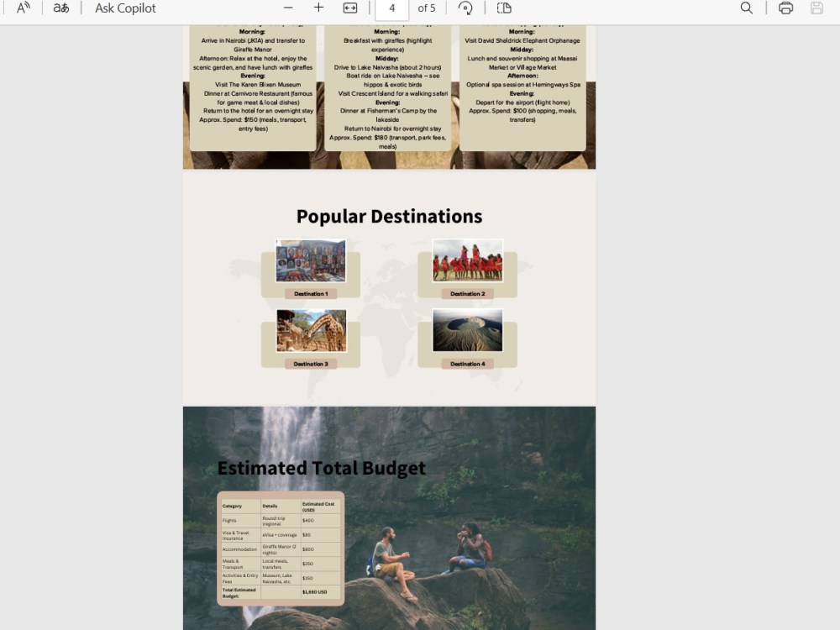Click the Destination 1 label
Viewport: 840px width, 630px height.
[311, 294]
